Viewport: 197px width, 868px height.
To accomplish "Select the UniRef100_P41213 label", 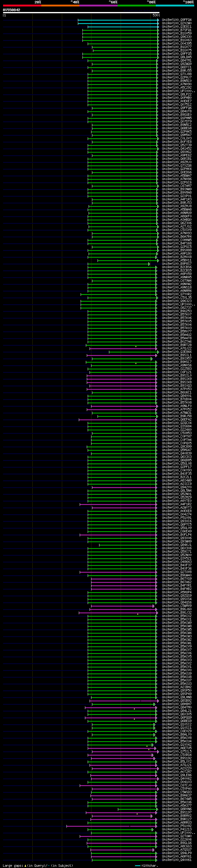I will (176, 829).
